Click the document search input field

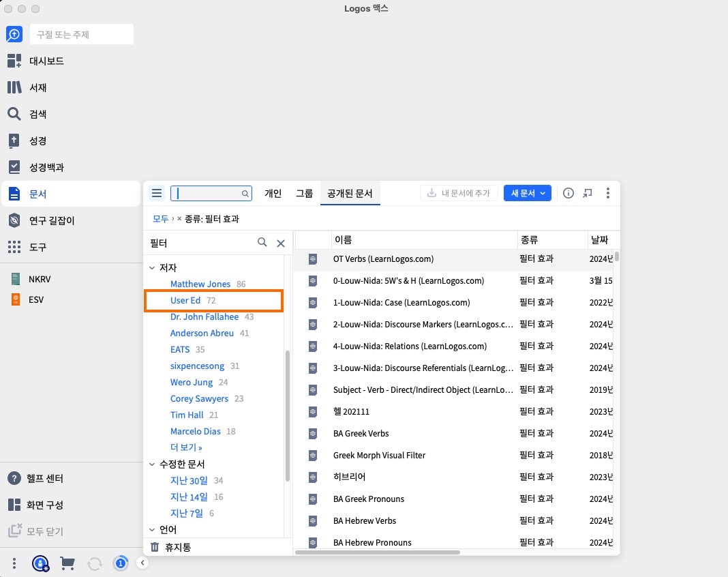click(x=211, y=193)
